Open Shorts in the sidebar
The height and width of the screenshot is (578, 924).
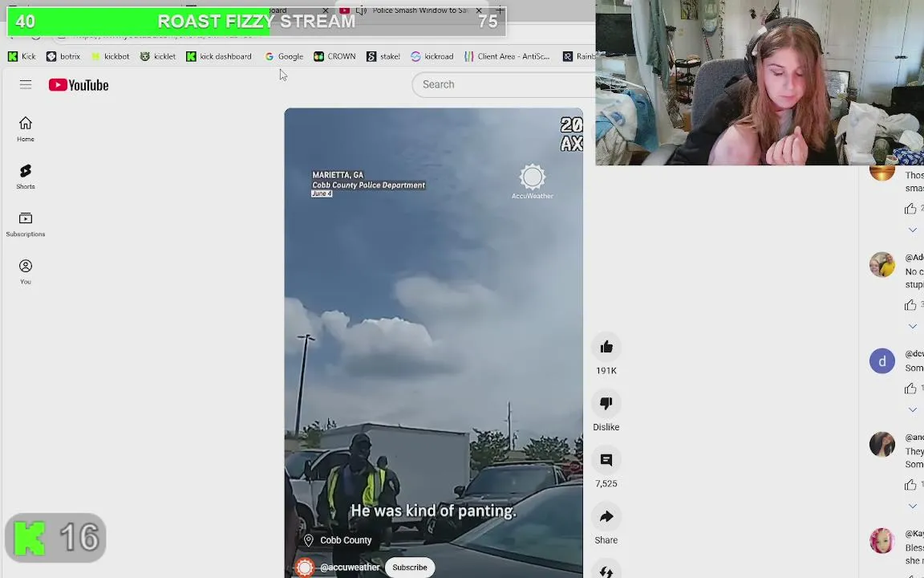click(x=26, y=177)
